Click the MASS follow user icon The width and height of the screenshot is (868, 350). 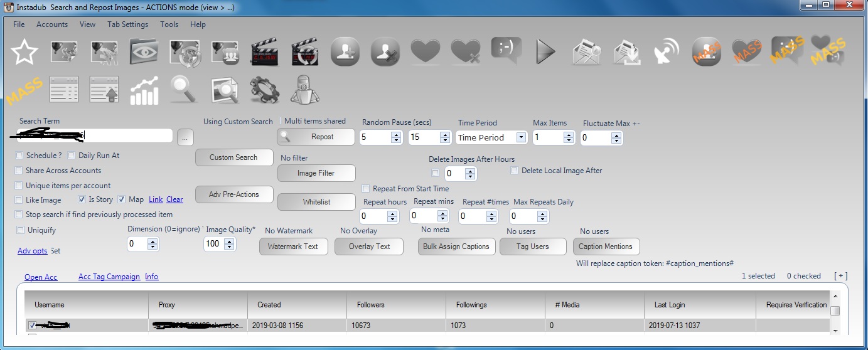pos(707,52)
